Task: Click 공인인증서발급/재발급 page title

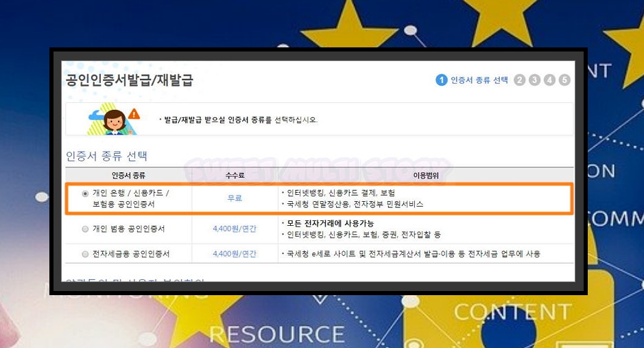Action: click(130, 80)
